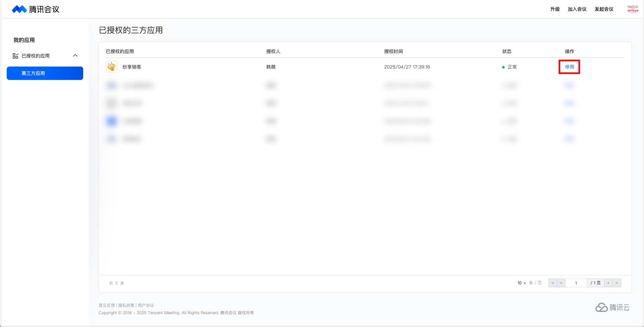Select the 第三方应用 sidebar item
Screen dimensions: 644x327
(x=45, y=73)
